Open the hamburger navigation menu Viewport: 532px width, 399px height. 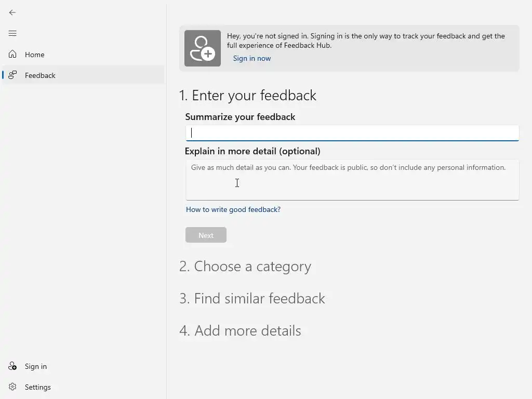[x=12, y=33]
